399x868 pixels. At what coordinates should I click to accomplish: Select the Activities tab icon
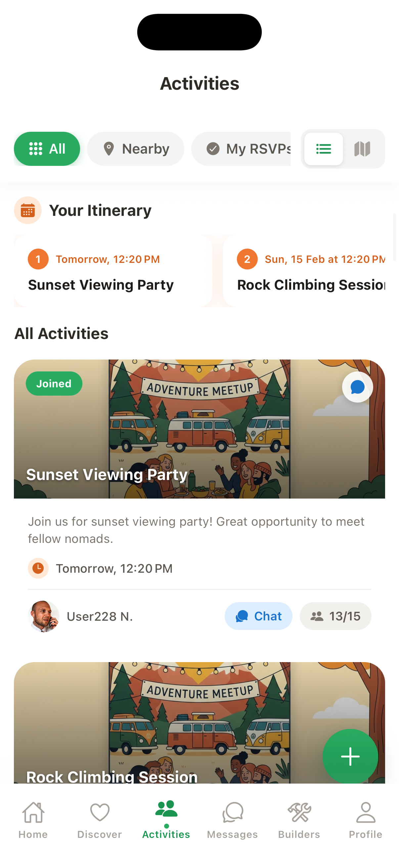point(166,809)
